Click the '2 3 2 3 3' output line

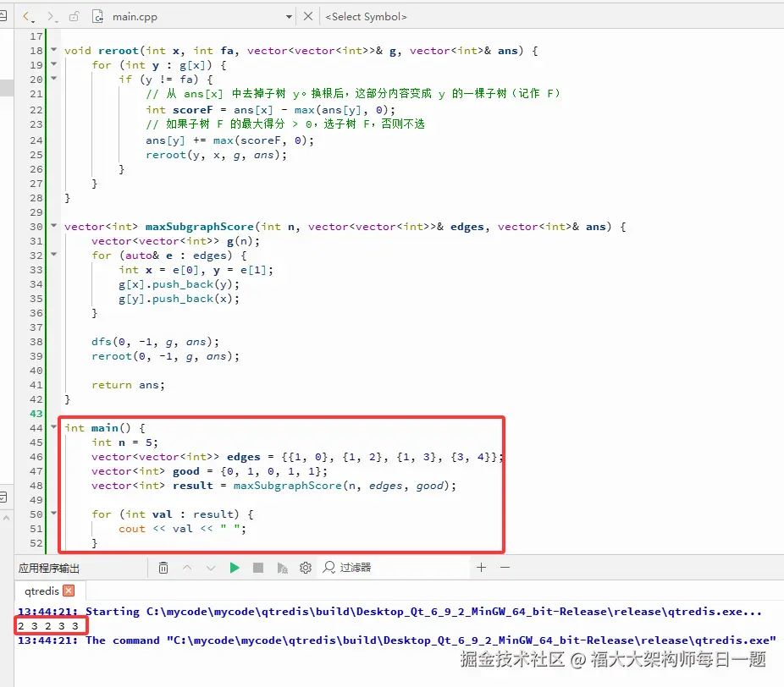click(x=48, y=626)
